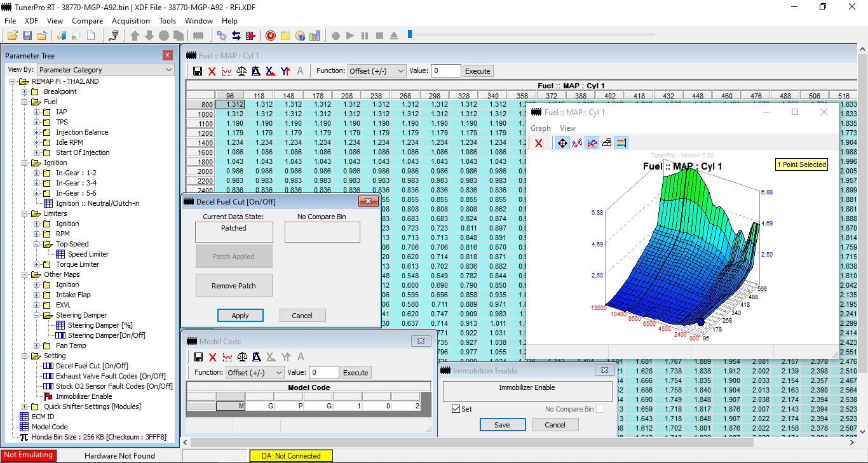The width and height of the screenshot is (868, 463).
Task: Toggle the No Compare Bin checkbox
Action: (599, 409)
